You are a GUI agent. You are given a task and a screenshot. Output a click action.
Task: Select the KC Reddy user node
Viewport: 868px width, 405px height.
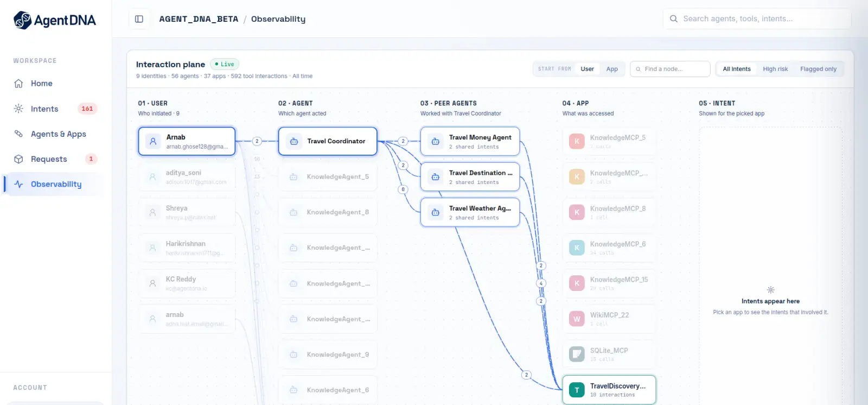pos(187,283)
